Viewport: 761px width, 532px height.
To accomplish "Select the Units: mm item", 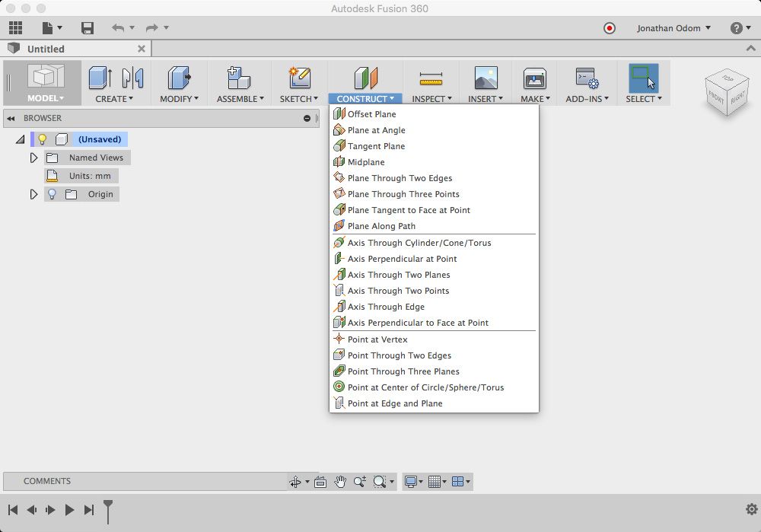I will (81, 176).
